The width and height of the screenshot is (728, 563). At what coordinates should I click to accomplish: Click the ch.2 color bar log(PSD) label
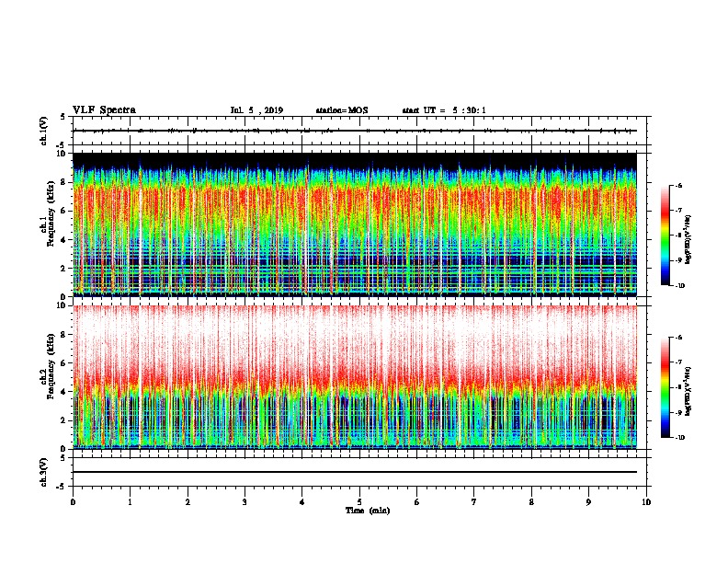pos(688,391)
